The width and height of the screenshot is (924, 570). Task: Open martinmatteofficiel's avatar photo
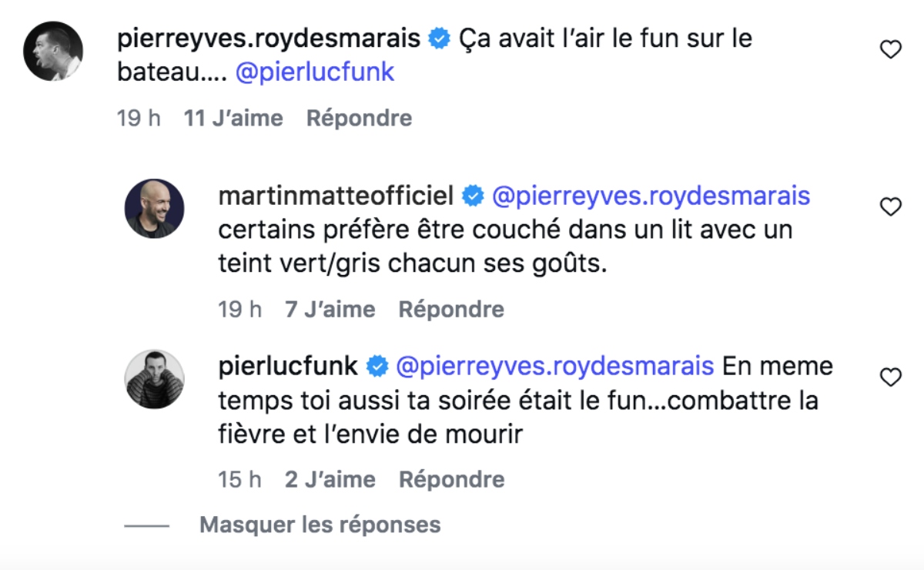[x=155, y=209]
